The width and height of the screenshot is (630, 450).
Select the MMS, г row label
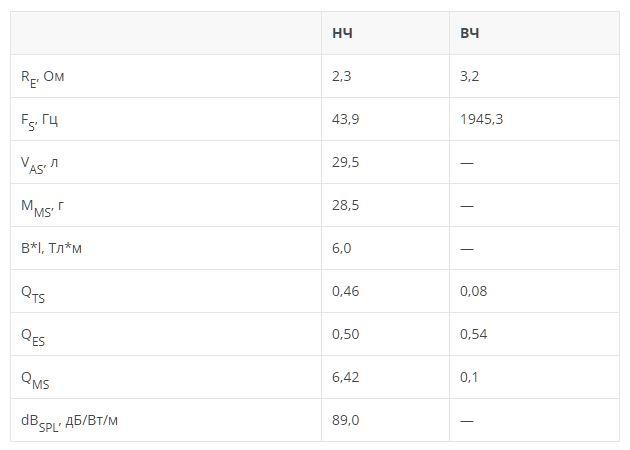click(x=42, y=207)
